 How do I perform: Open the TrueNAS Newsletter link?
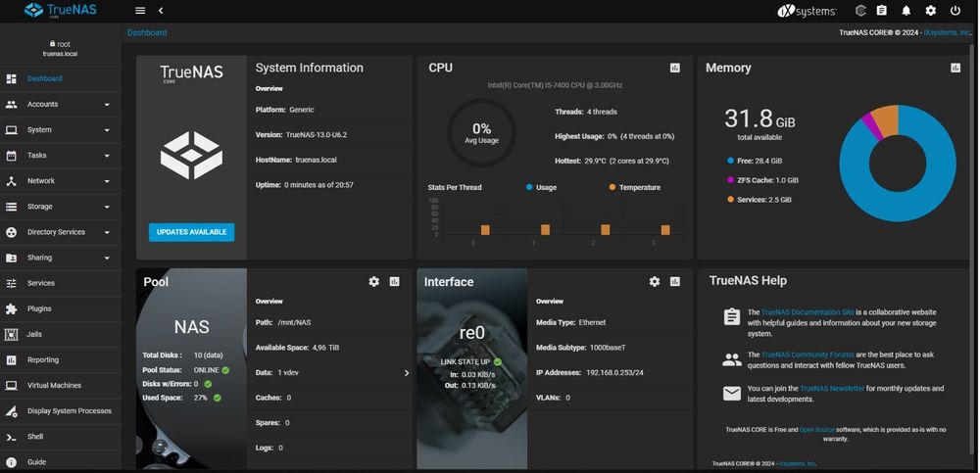(832, 388)
